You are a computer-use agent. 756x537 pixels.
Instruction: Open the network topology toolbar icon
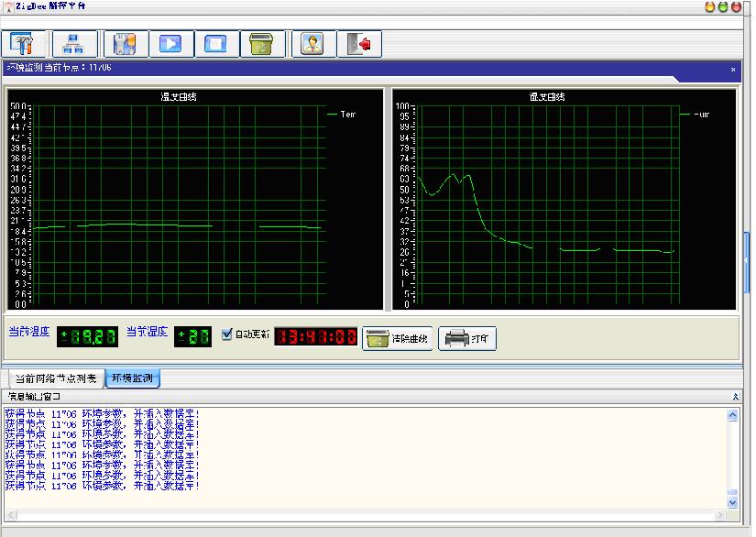(71, 43)
